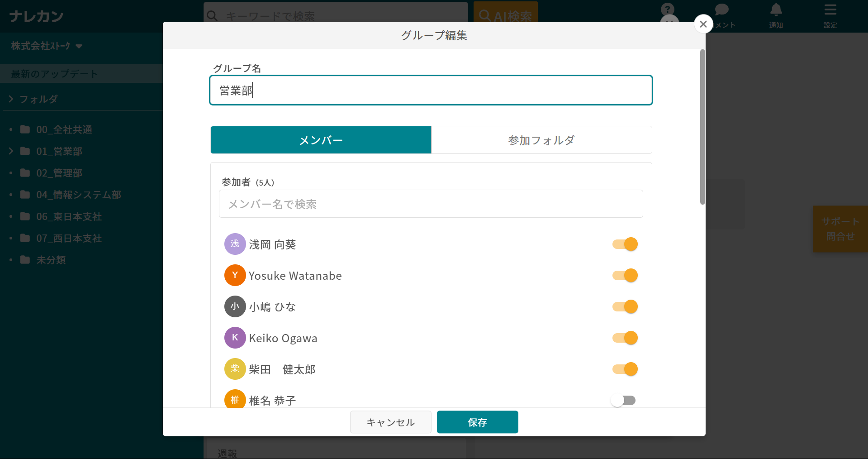Click the サポート問合せ side button
Image resolution: width=868 pixels, height=459 pixels.
[840, 229]
